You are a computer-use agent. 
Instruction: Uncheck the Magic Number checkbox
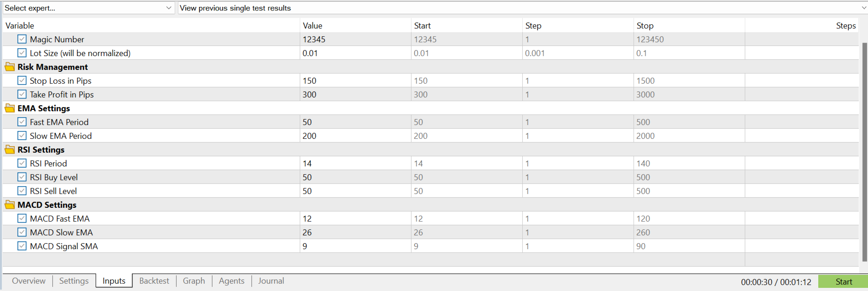(22, 39)
